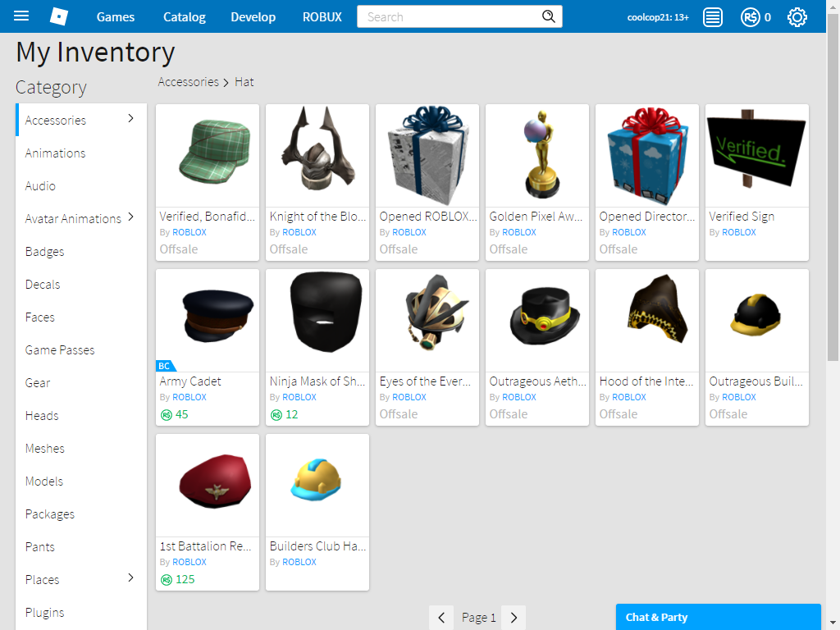Open the Games menu
The width and height of the screenshot is (840, 630).
[x=115, y=17]
